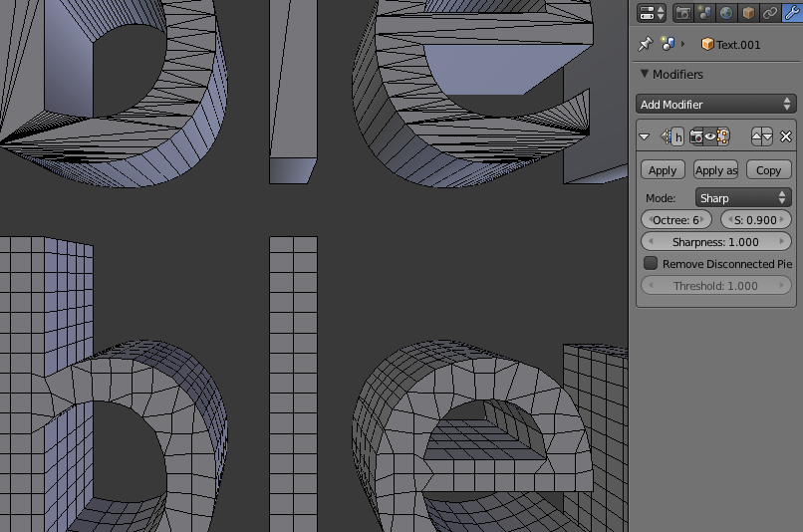803x532 pixels.
Task: Switch to Render properties tab
Action: click(x=682, y=13)
